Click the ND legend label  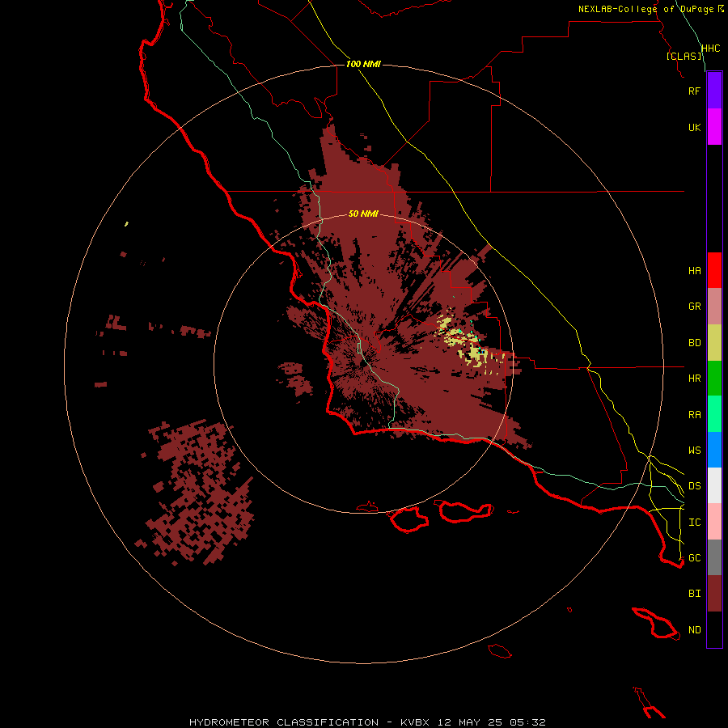694,630
